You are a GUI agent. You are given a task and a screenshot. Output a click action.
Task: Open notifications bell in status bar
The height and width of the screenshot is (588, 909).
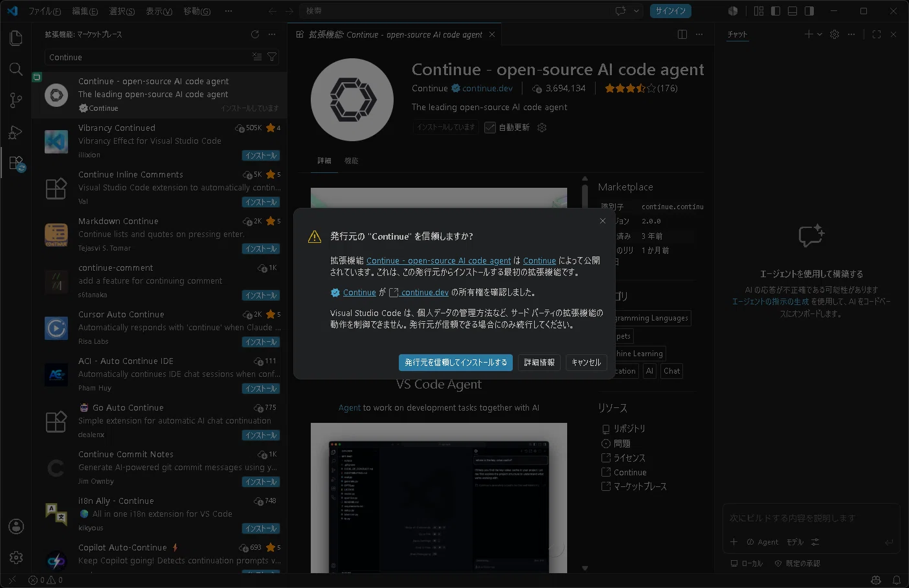pyautogui.click(x=897, y=580)
